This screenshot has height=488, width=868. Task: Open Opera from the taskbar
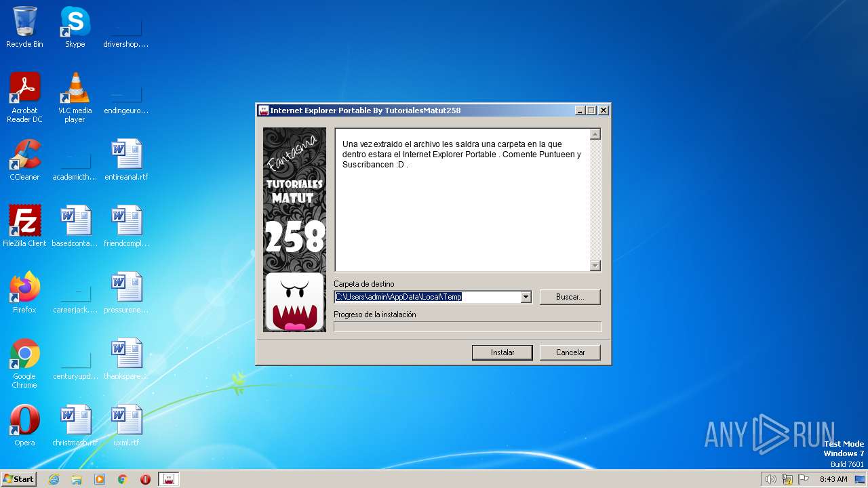pos(145,479)
